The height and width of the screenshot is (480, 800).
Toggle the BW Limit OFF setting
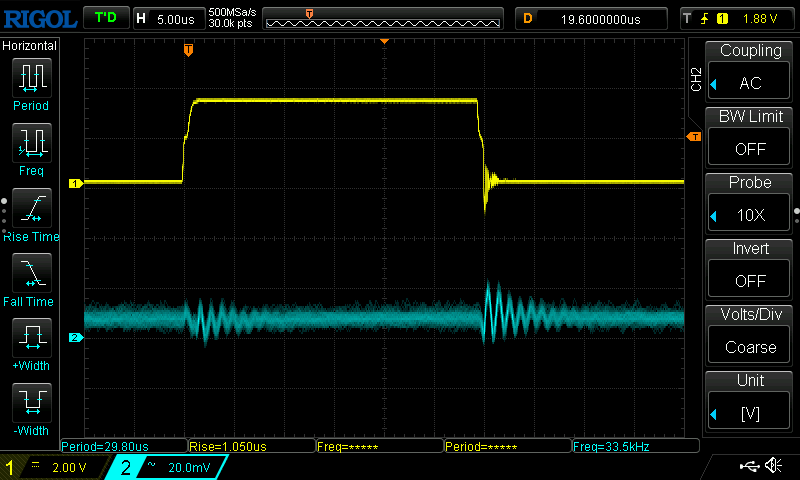(750, 138)
